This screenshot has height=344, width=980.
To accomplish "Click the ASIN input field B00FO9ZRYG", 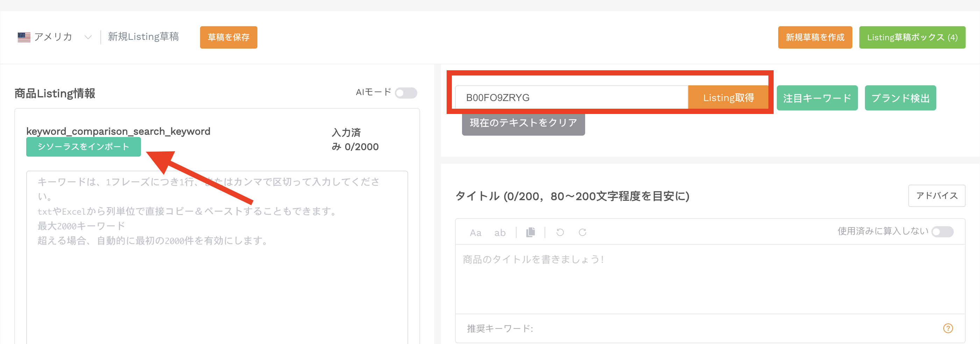I will click(571, 98).
